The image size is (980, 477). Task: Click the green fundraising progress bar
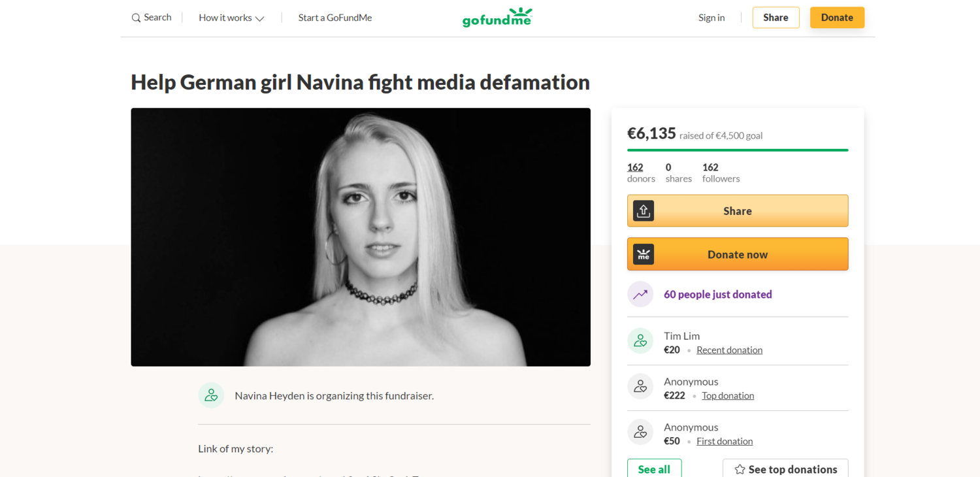point(738,150)
